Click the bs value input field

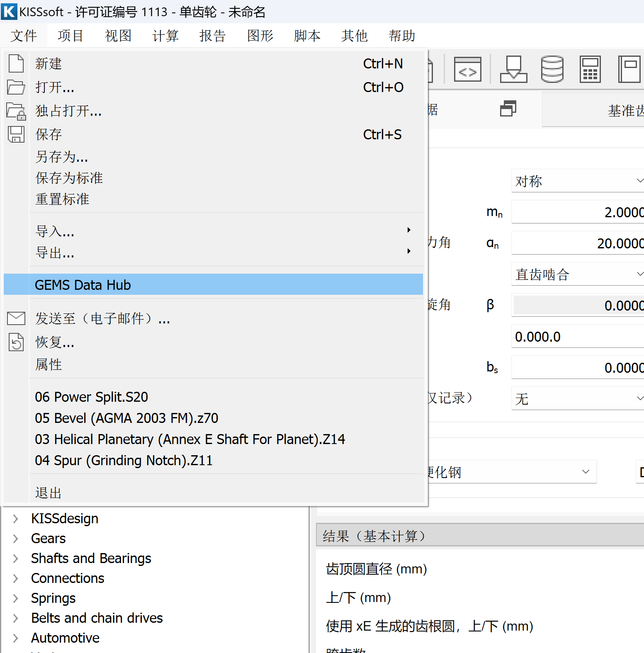pos(578,367)
